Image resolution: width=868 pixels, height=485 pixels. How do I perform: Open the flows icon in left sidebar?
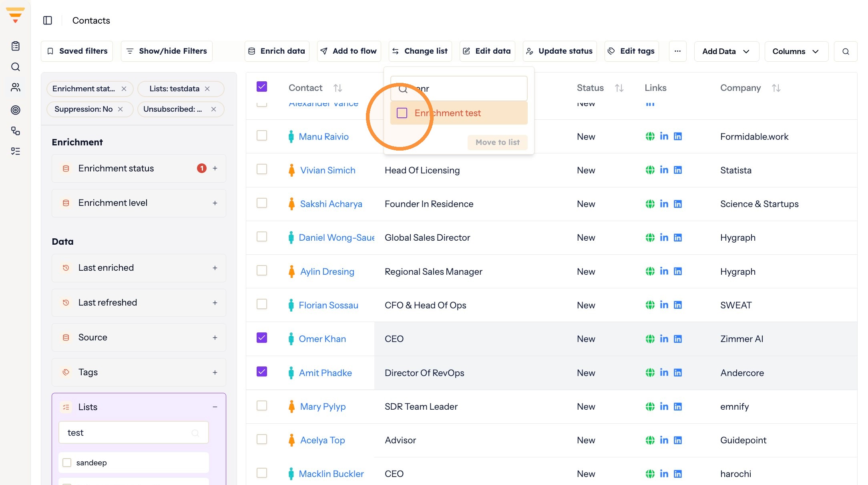click(16, 131)
